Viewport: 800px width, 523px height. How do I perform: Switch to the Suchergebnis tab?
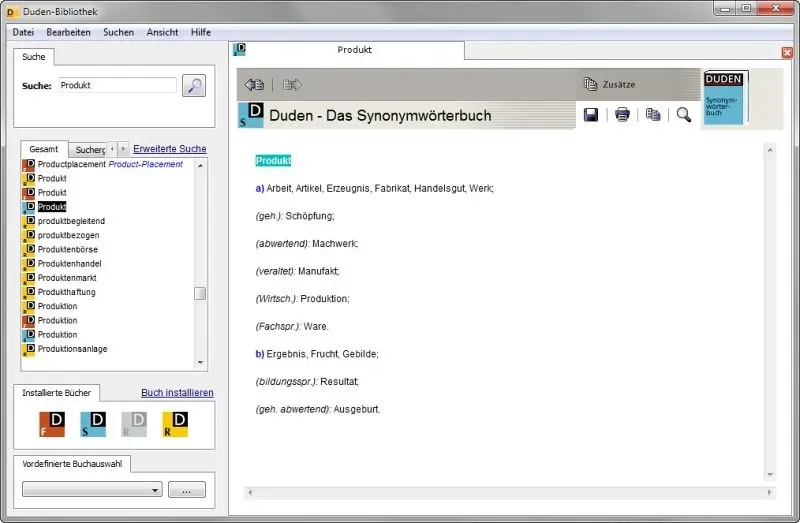tap(88, 150)
